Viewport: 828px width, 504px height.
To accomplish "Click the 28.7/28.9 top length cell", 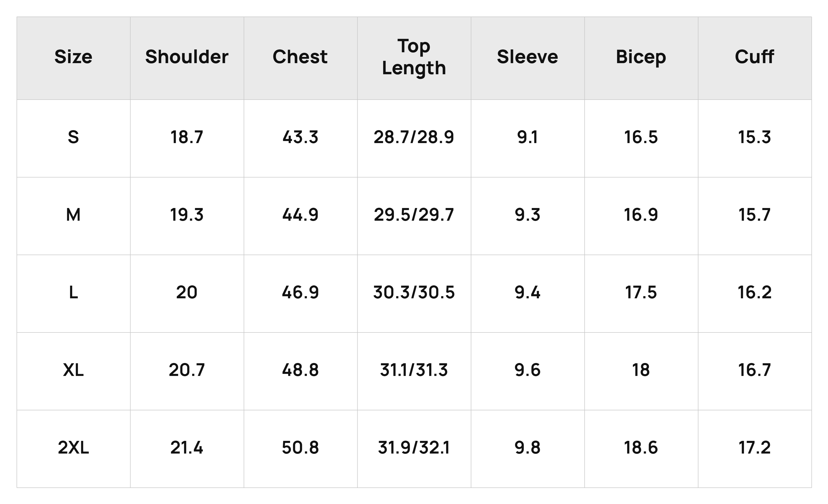I will point(414,137).
